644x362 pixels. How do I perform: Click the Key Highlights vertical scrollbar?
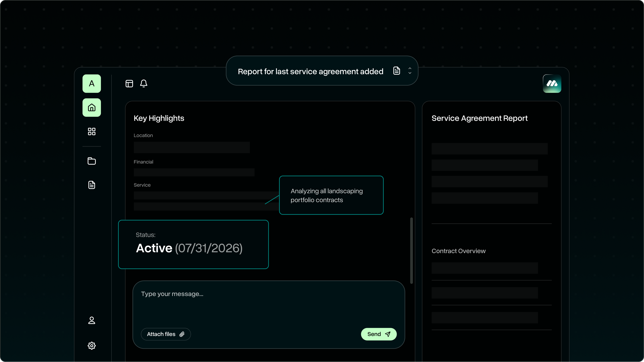[x=411, y=251]
